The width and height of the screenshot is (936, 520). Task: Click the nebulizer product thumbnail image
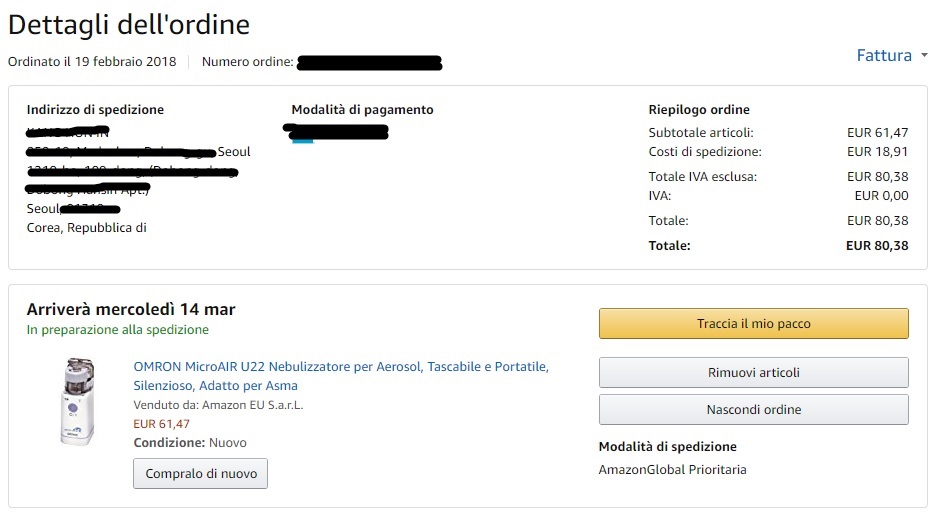pos(77,402)
